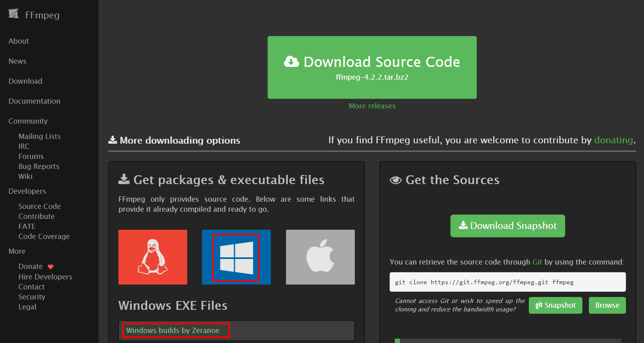Open the Code Coverage link
The height and width of the screenshot is (343, 644).
coord(44,237)
